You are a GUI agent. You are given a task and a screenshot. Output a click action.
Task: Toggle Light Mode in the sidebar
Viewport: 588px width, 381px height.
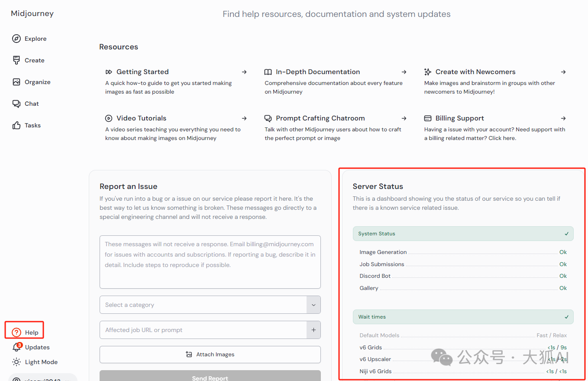(x=35, y=362)
